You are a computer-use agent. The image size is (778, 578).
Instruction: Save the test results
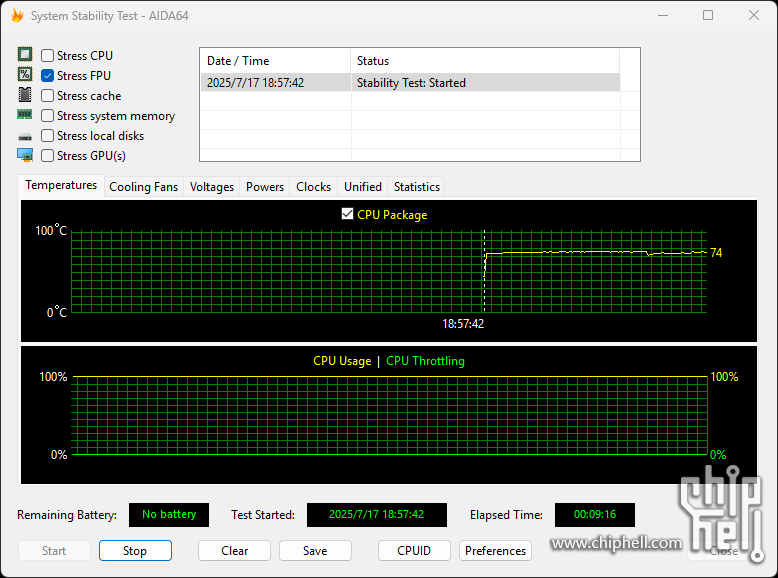click(x=315, y=551)
